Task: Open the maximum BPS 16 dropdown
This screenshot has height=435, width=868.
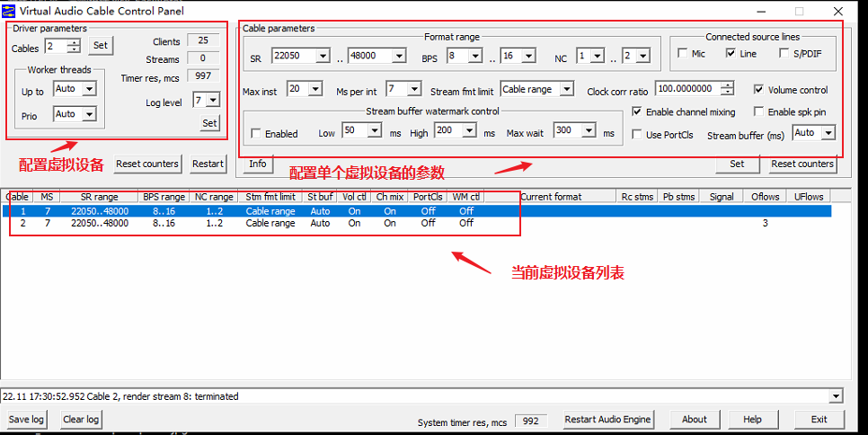Action: tap(528, 56)
